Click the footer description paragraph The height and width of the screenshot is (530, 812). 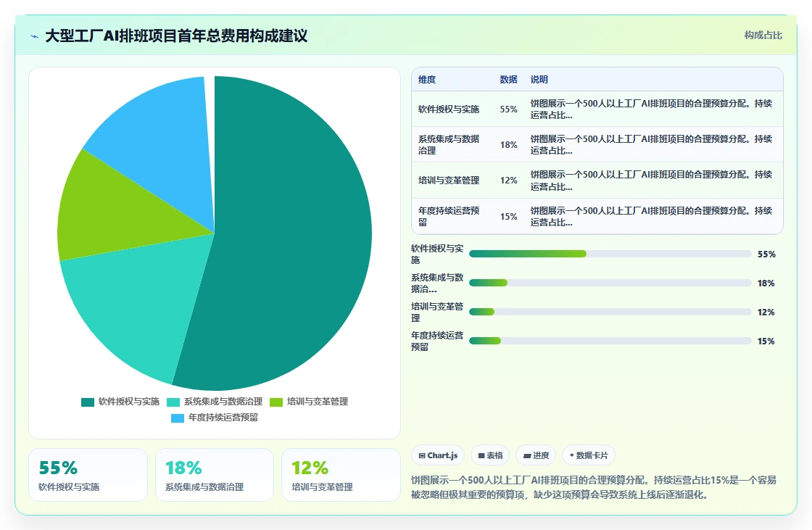(x=594, y=487)
